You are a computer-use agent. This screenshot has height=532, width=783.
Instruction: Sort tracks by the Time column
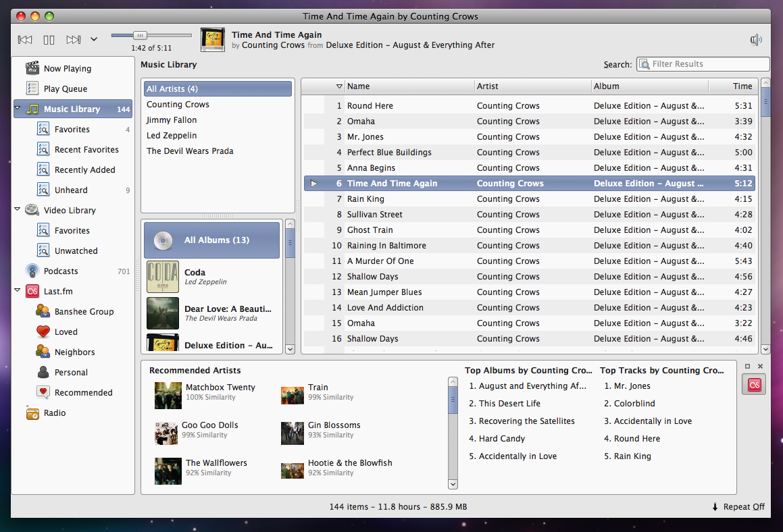[733, 86]
